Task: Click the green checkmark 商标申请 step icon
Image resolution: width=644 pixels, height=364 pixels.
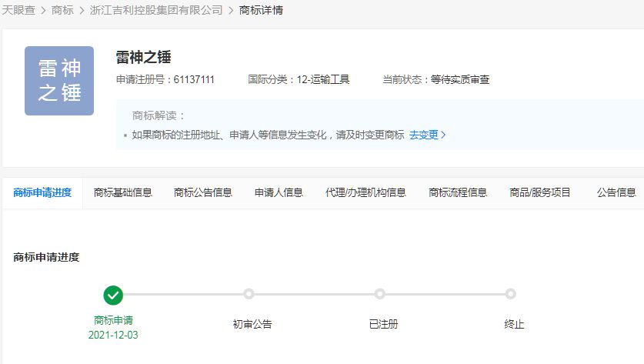Action: point(113,295)
